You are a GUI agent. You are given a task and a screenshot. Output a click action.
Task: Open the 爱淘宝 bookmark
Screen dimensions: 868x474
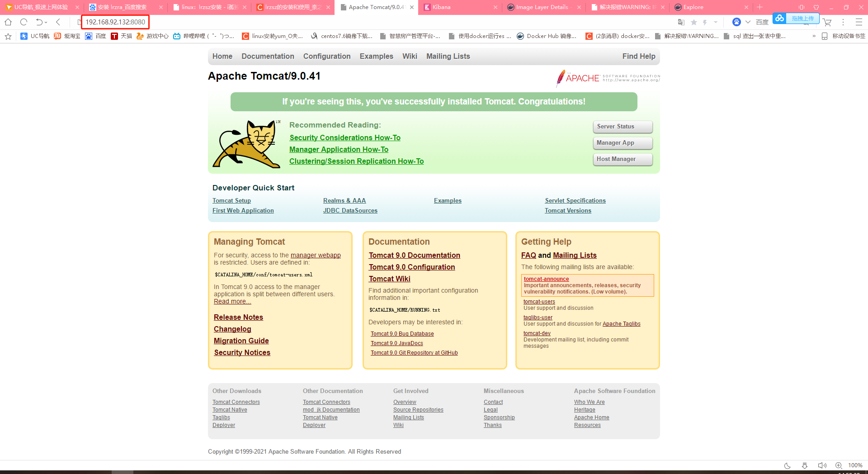tap(67, 36)
